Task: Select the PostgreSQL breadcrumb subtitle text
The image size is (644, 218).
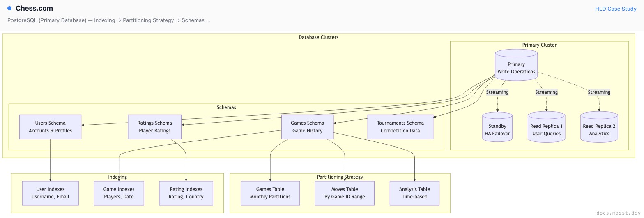Action: [x=109, y=20]
